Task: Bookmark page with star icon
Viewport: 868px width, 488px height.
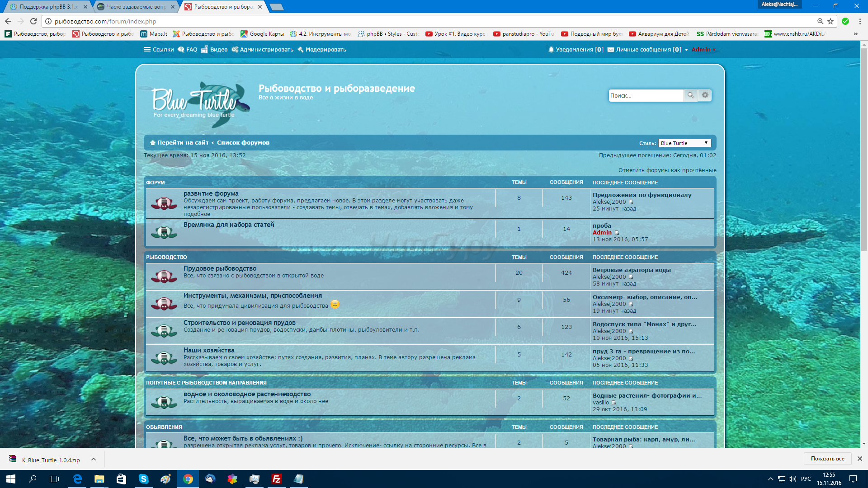Action: 830,21
